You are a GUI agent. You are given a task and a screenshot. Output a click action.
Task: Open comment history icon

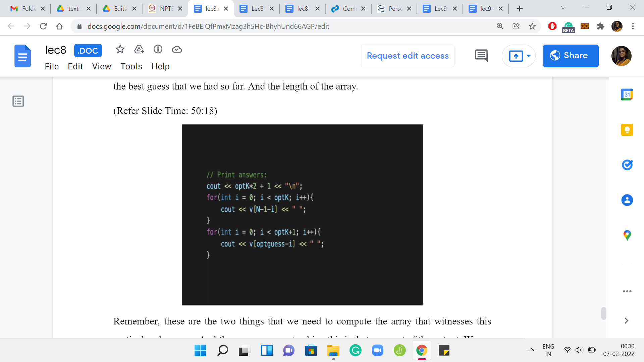pyautogui.click(x=481, y=56)
